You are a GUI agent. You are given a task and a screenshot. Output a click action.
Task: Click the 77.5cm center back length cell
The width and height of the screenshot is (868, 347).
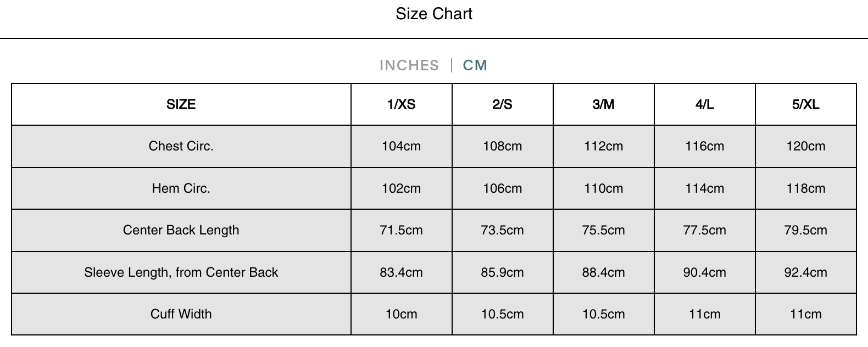[x=704, y=230]
